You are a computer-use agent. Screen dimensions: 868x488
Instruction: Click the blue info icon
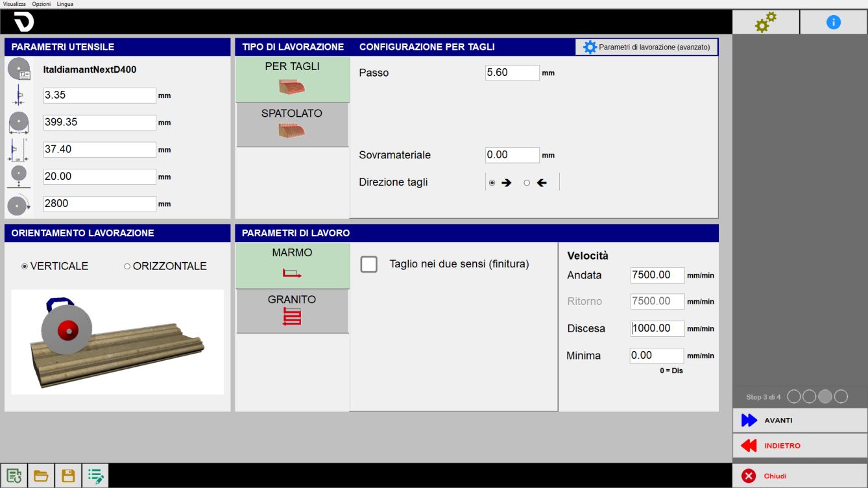tap(834, 23)
